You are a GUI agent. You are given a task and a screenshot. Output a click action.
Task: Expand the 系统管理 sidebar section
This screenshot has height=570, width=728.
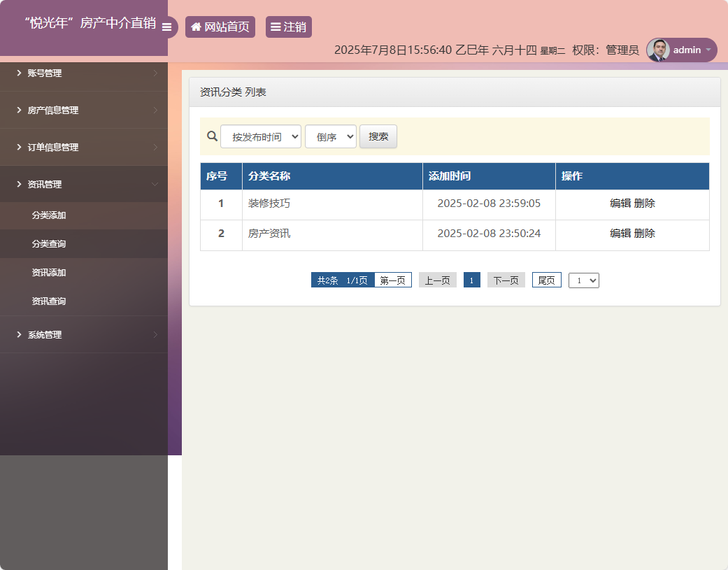click(x=84, y=334)
